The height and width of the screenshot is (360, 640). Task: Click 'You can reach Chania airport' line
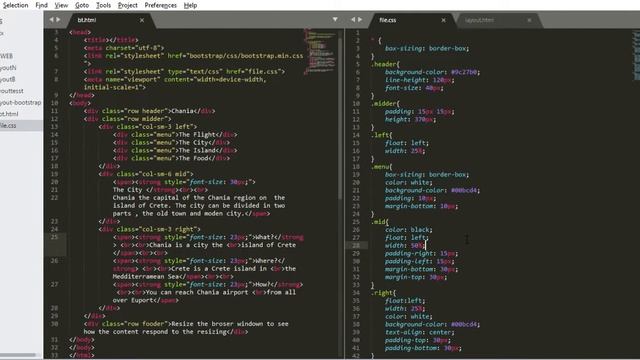pyautogui.click(x=206, y=293)
